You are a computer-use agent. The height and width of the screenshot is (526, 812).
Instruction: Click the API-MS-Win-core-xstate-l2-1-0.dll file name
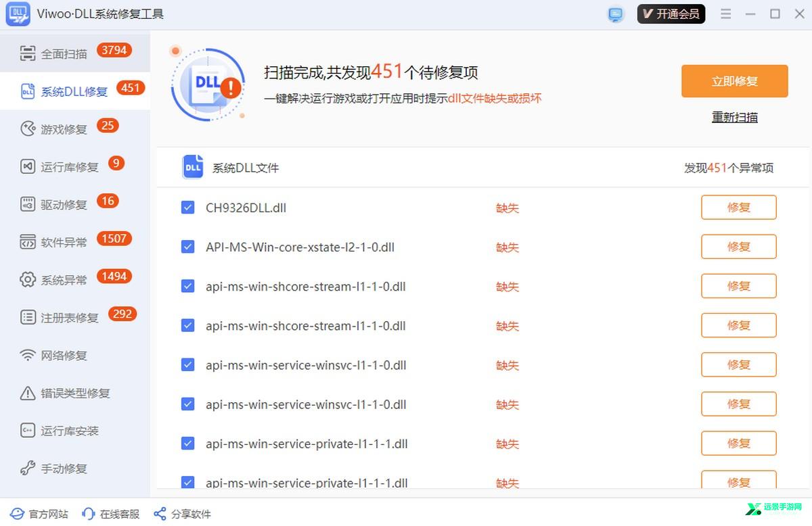[x=300, y=247]
